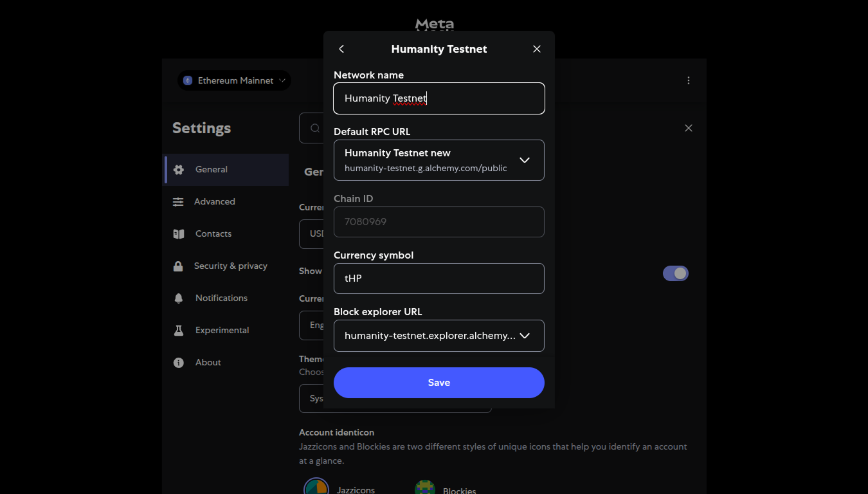Click the General gear icon in sidebar
The width and height of the screenshot is (868, 494).
pos(179,170)
